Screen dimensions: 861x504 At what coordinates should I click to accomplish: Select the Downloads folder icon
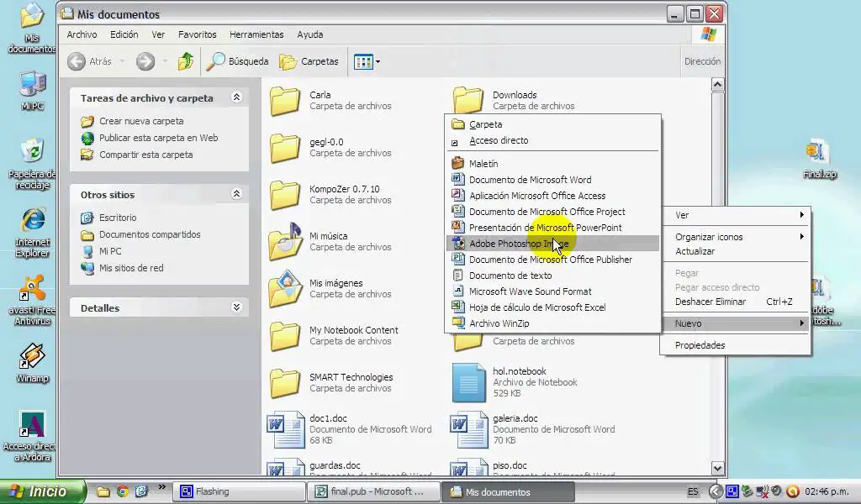tap(468, 100)
